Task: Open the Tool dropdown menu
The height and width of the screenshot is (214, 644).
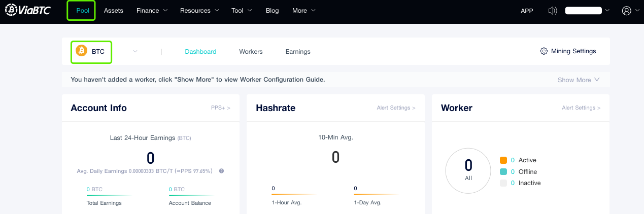Action: (x=241, y=11)
